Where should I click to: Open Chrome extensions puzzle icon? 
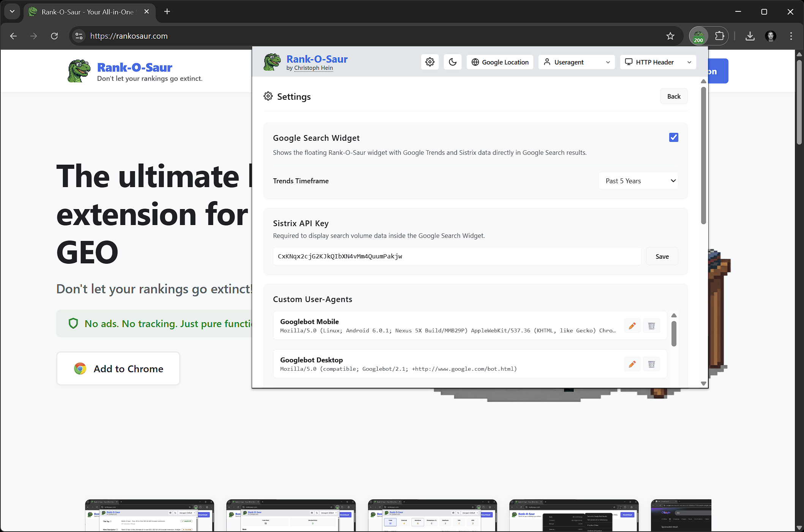coord(719,36)
